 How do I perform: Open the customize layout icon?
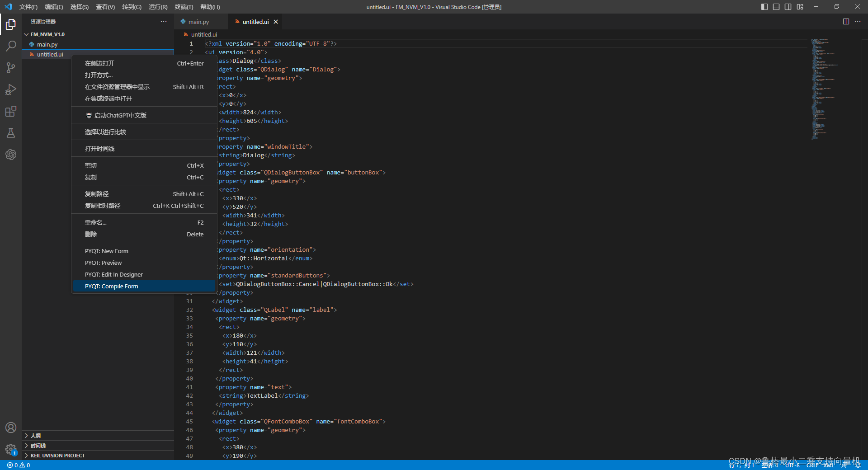(x=800, y=7)
